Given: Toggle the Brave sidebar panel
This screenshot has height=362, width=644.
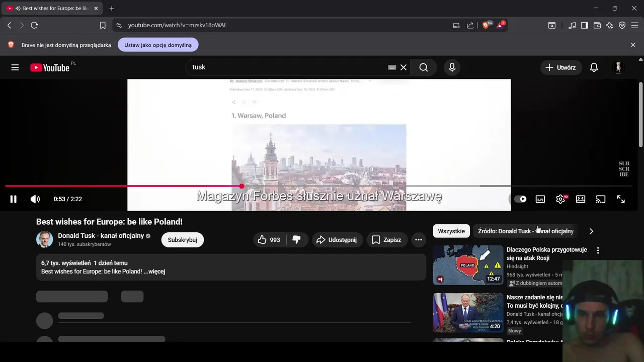Looking at the screenshot, I should click(x=585, y=25).
